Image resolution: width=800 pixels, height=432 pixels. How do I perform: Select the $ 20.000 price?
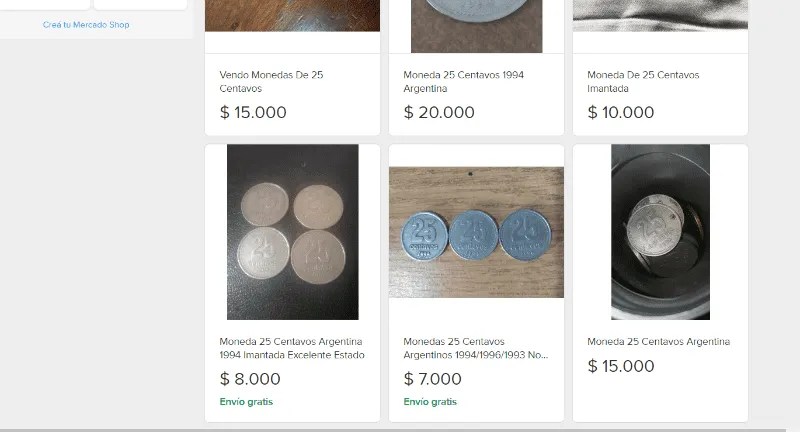(x=439, y=112)
